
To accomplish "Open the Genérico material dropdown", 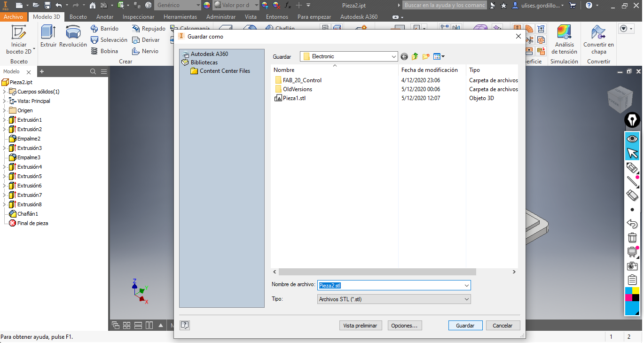I will [178, 5].
